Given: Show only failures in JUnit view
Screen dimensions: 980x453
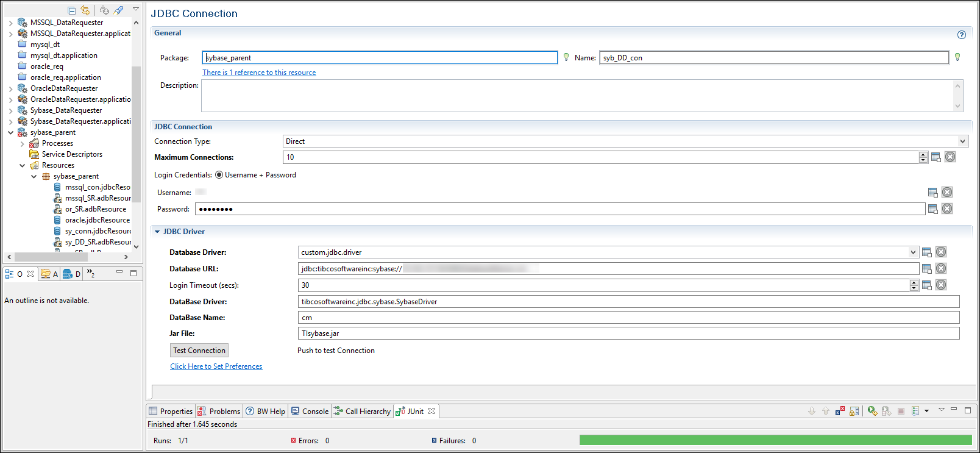Looking at the screenshot, I should (x=840, y=411).
